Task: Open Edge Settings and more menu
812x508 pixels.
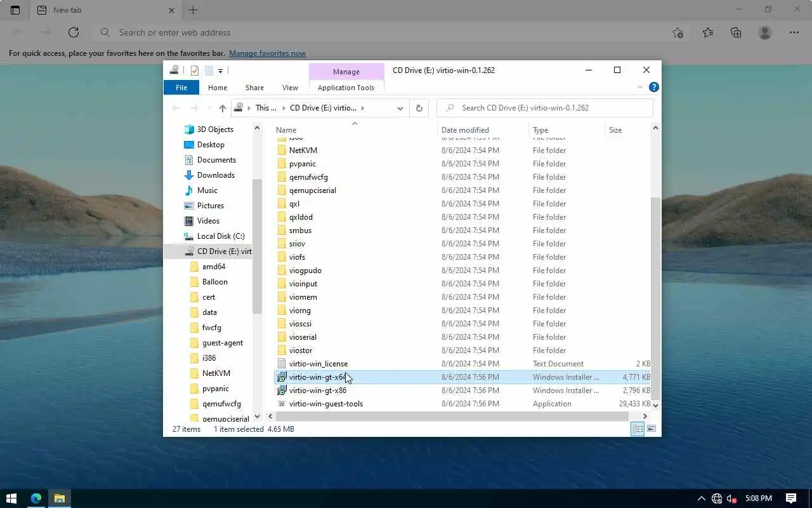Action: (x=794, y=32)
